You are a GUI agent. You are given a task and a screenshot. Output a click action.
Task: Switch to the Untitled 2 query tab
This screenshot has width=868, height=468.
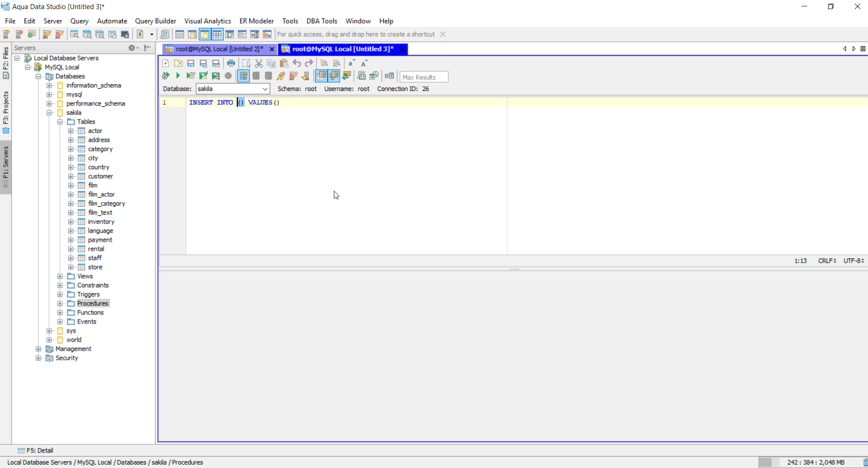tap(216, 49)
